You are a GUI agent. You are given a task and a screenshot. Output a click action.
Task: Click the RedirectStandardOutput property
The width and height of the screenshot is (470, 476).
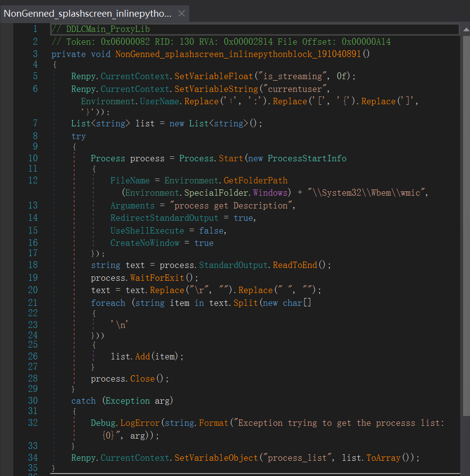coord(164,218)
